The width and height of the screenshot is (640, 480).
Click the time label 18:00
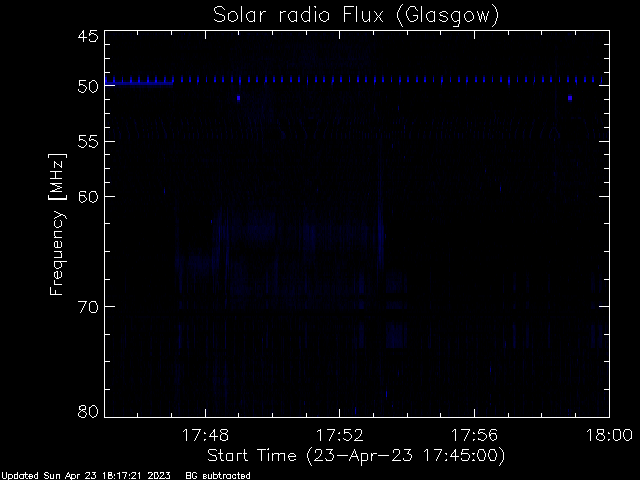pyautogui.click(x=609, y=435)
